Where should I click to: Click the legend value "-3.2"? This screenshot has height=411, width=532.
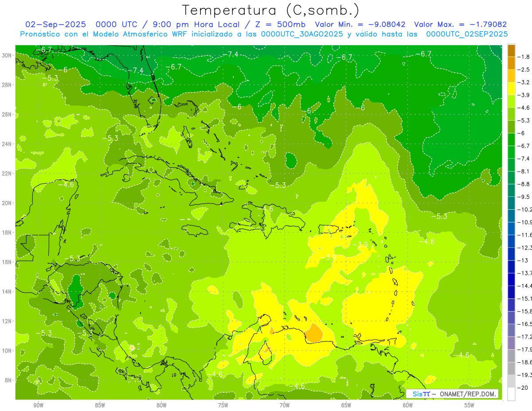point(524,82)
